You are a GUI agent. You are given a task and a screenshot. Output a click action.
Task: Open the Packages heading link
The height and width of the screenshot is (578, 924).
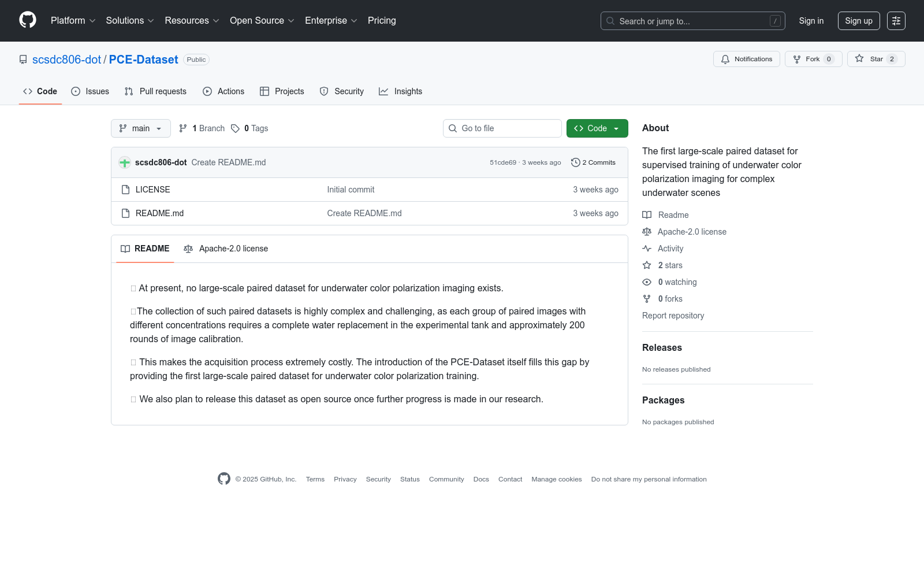click(x=663, y=400)
